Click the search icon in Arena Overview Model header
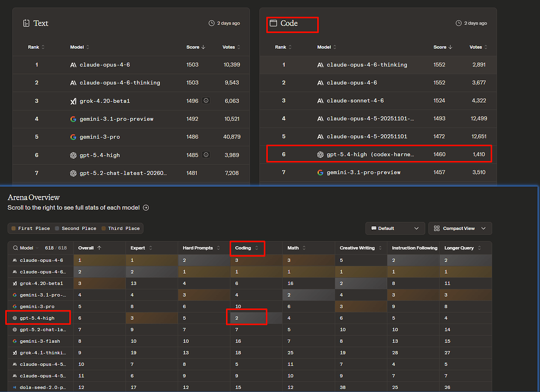540x392 pixels. [x=16, y=248]
